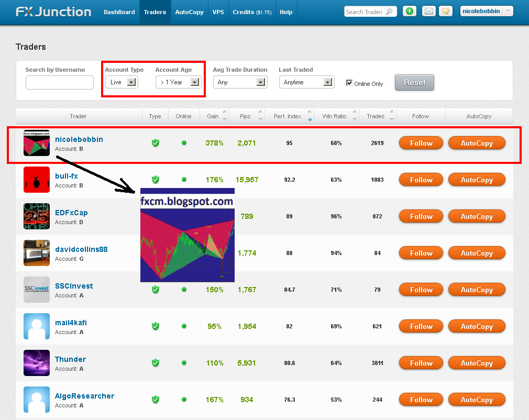529x420 pixels.
Task: Toggle the Online Only checkbox
Action: [349, 83]
